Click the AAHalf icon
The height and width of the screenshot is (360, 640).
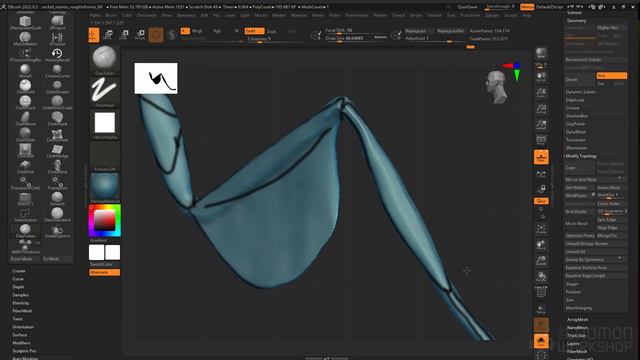541,125
